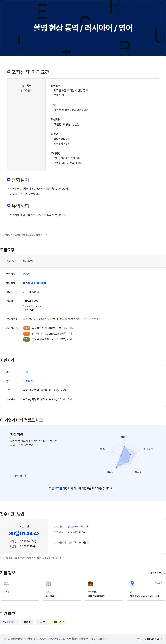Click the gray 회사 legend swatch

[11, 476]
